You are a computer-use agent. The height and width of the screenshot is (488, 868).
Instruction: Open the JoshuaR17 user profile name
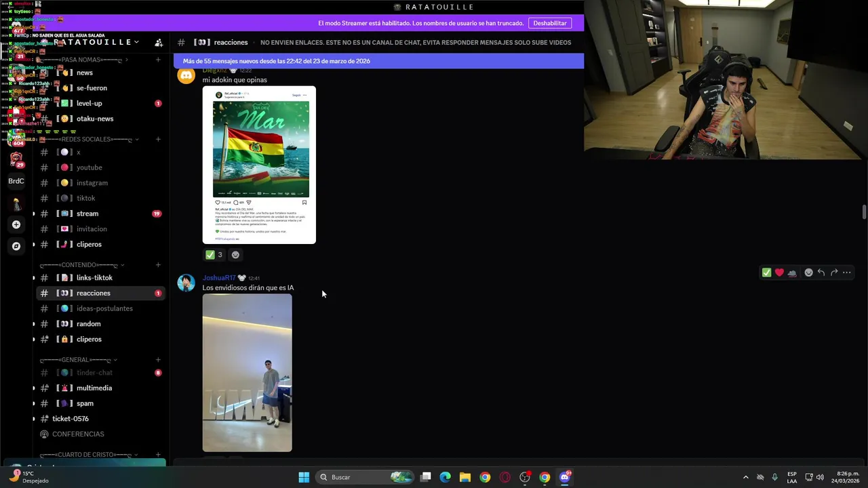pyautogui.click(x=219, y=278)
